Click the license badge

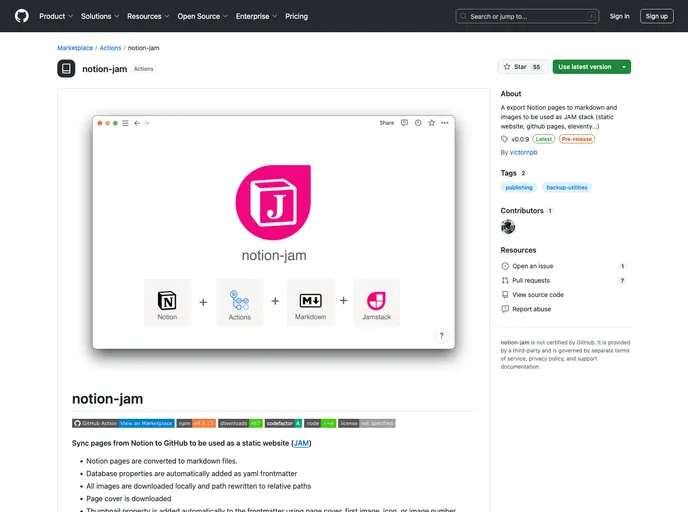(367, 423)
